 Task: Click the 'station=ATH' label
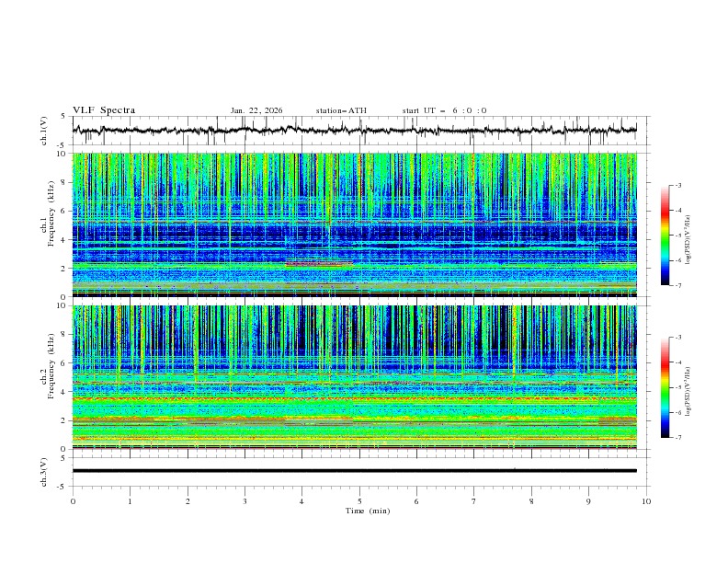click(x=341, y=110)
